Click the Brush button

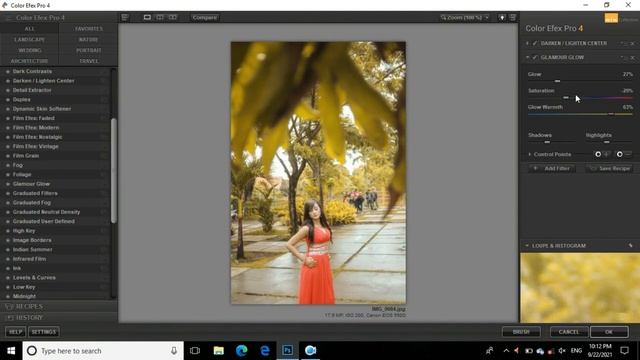[521, 332]
